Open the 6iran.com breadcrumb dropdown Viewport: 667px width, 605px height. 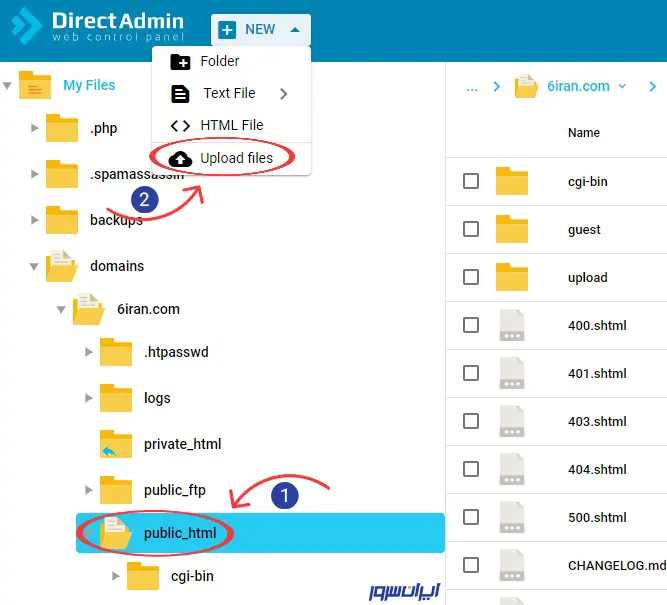(x=622, y=86)
